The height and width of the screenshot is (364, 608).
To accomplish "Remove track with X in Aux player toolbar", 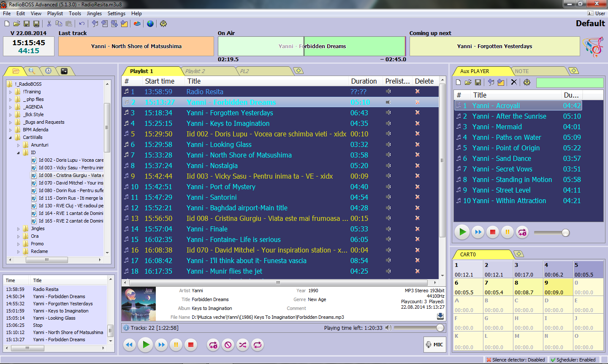I will pos(514,82).
